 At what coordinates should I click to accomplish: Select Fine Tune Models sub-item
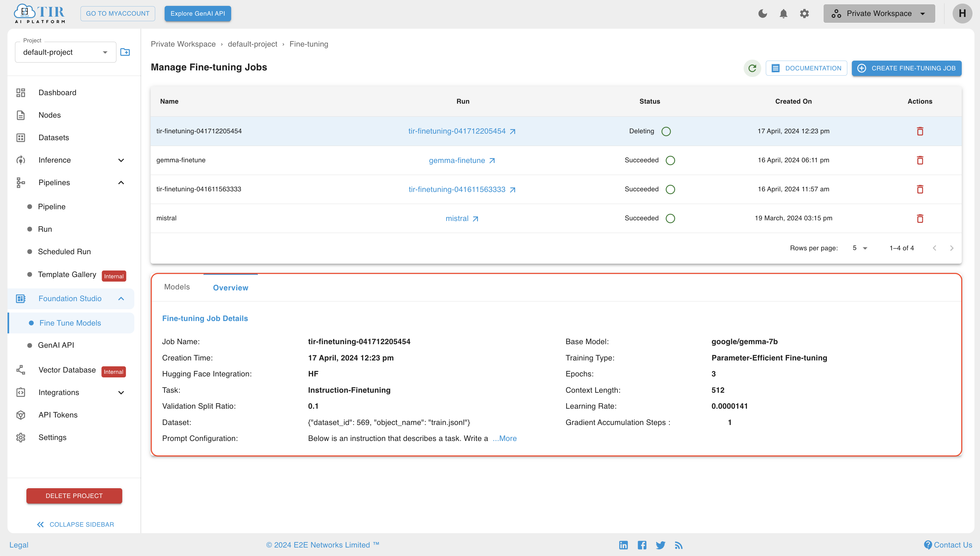tap(70, 323)
